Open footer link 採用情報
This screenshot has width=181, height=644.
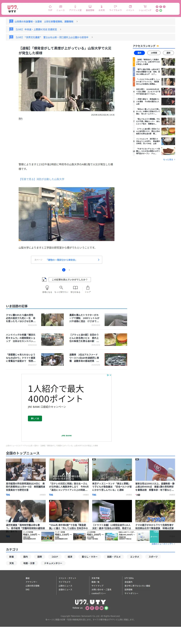point(129,589)
